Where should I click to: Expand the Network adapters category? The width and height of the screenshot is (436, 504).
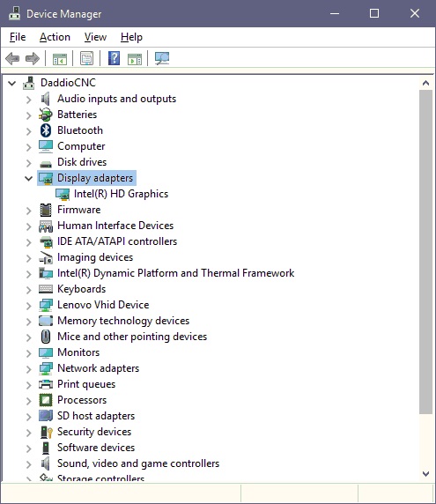(28, 369)
